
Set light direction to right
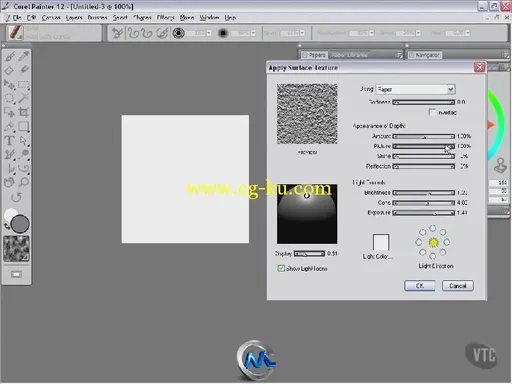[447, 242]
